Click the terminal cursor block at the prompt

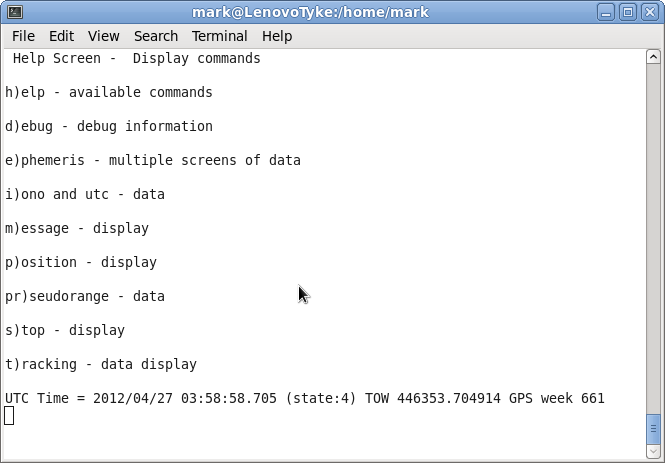(9, 415)
